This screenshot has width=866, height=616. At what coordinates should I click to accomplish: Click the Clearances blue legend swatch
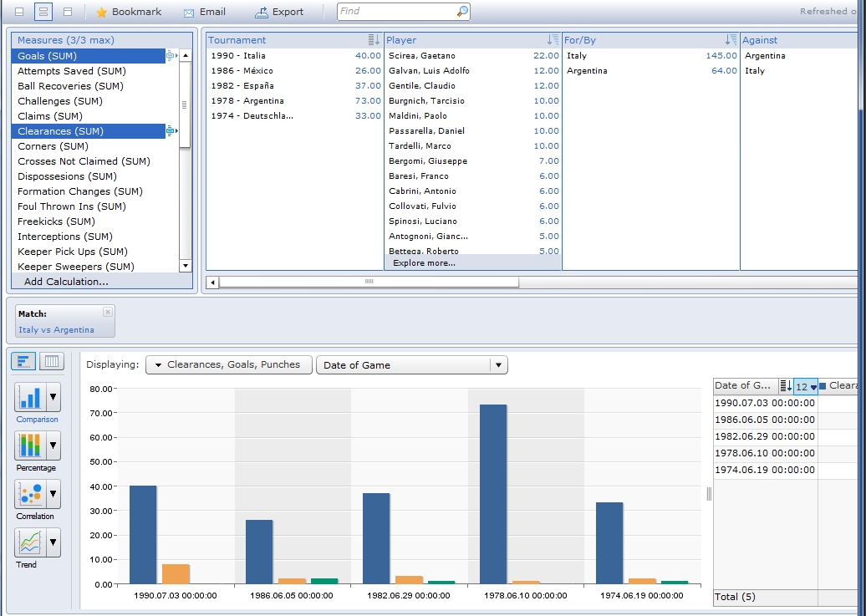point(823,385)
